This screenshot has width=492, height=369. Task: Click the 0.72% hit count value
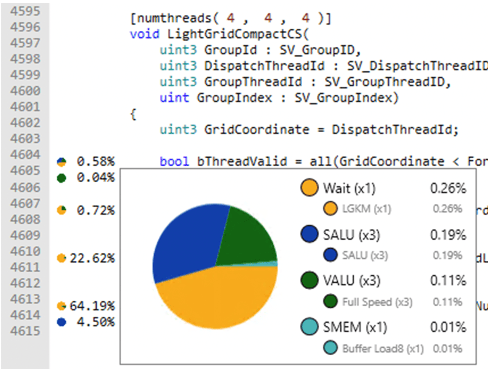tap(96, 210)
